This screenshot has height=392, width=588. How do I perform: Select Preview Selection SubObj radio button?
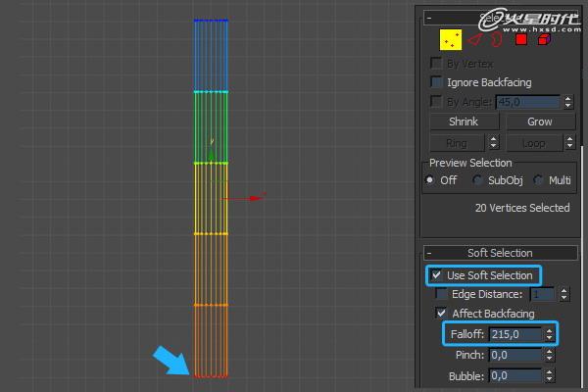tap(477, 180)
